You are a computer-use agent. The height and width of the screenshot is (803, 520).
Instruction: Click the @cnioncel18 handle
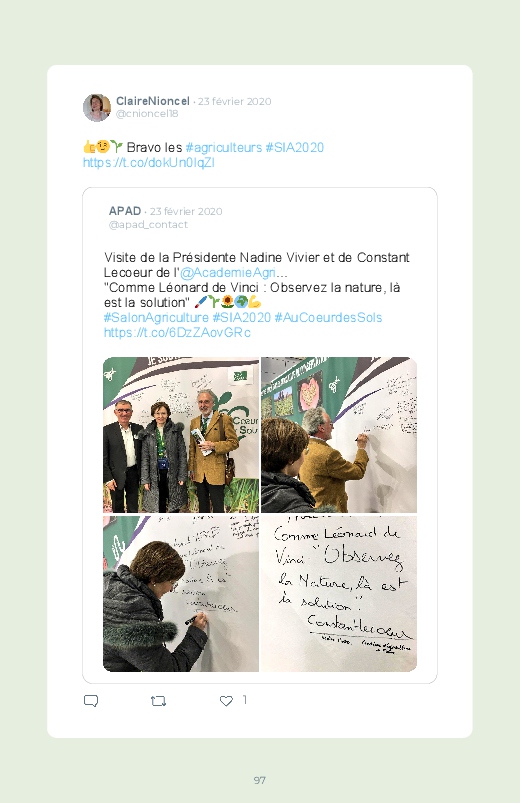pos(147,114)
